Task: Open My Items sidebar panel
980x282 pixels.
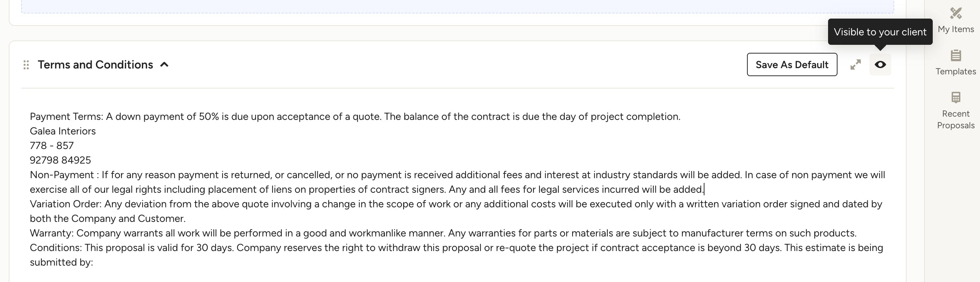Action: pos(956,20)
